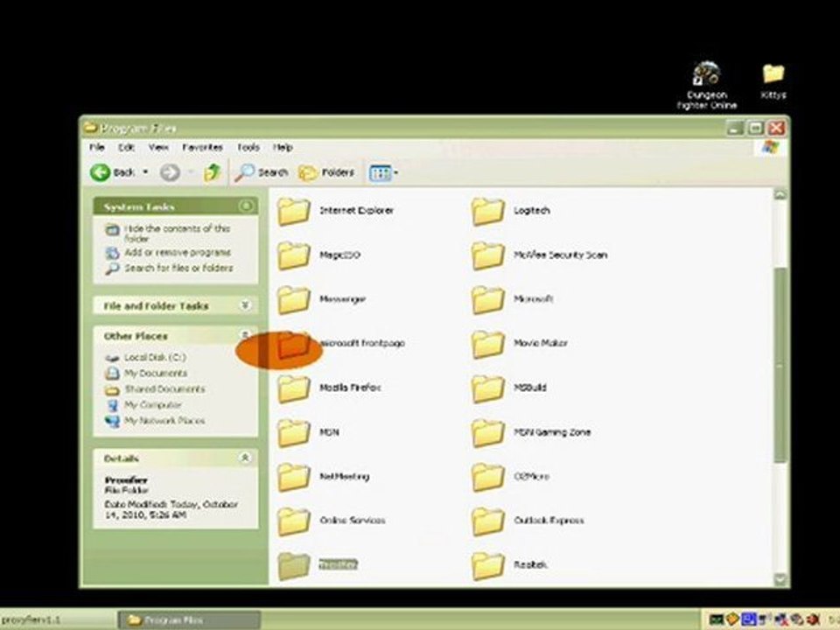This screenshot has width=840, height=630.
Task: Open the Edit menu
Action: click(x=126, y=147)
